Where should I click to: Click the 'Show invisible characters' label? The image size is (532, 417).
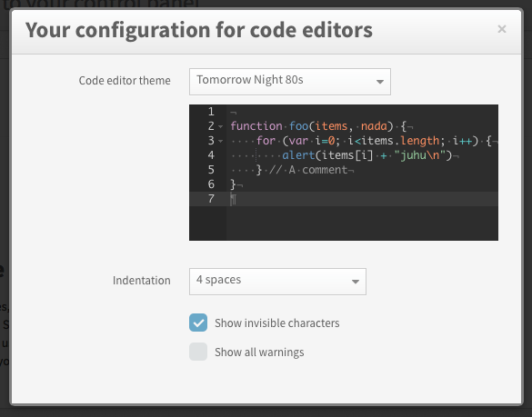point(276,323)
